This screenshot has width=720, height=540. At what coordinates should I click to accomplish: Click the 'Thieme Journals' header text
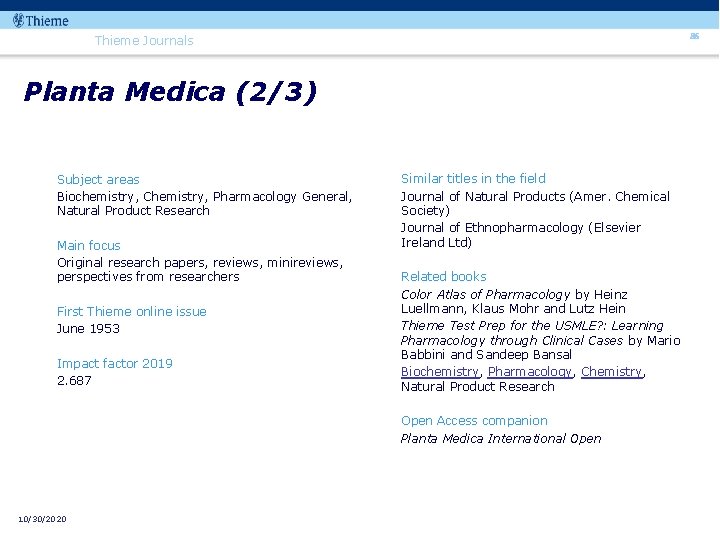144,40
